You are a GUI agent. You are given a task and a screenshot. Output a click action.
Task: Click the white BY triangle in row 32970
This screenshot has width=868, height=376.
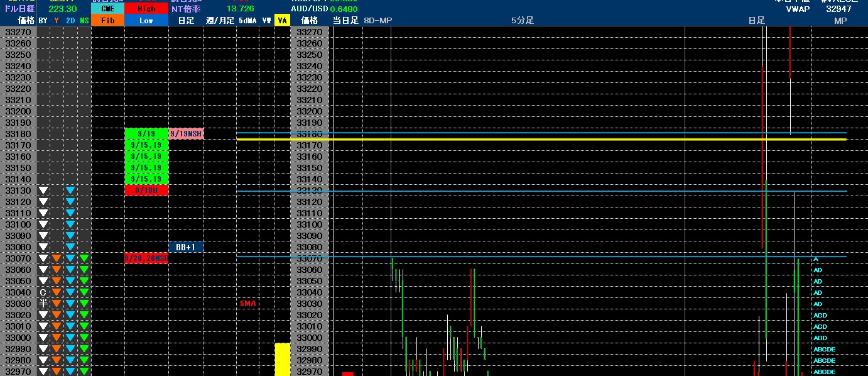pos(43,372)
